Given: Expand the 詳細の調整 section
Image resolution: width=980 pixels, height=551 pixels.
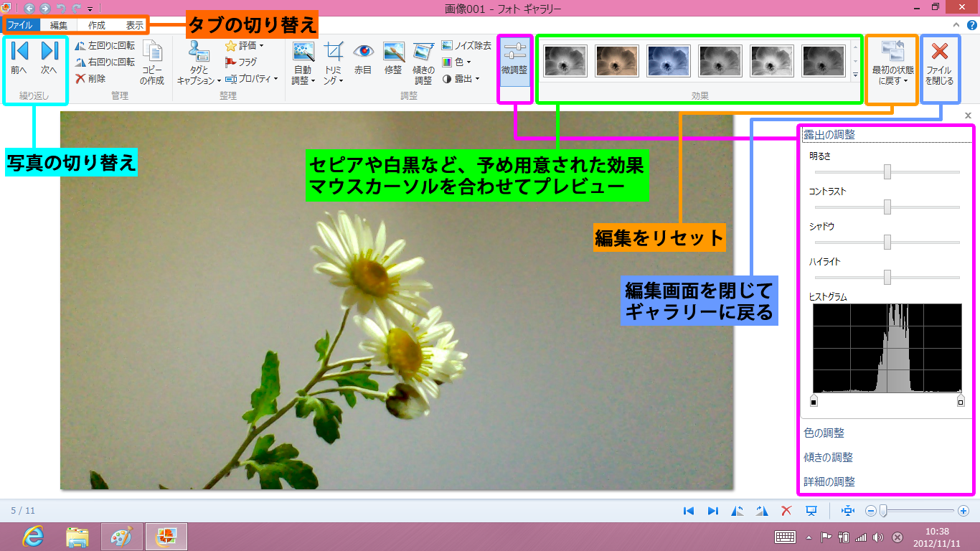Looking at the screenshot, I should coord(829,482).
